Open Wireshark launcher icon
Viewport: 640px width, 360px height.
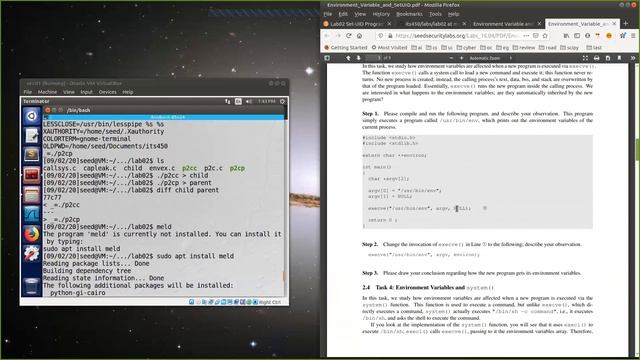click(31, 214)
